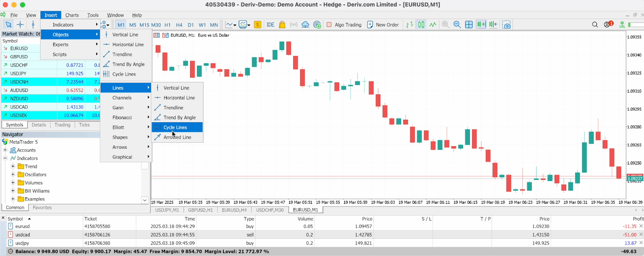Click the New Order plus-document icon
The height and width of the screenshot is (256, 644).
pyautogui.click(x=370, y=25)
